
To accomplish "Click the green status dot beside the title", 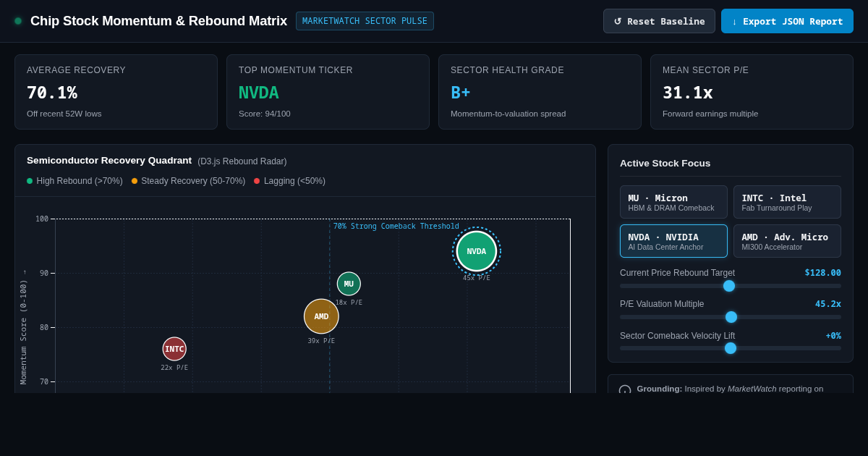I will [18, 21].
